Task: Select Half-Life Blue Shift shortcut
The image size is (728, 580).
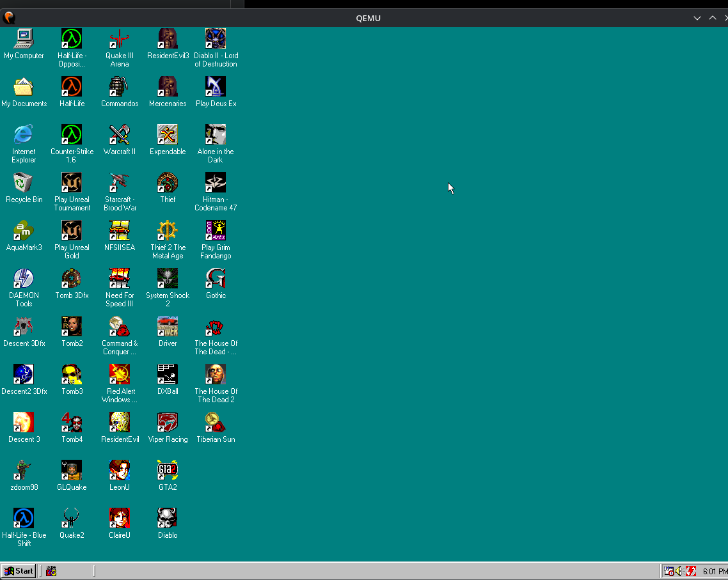Action: [24, 518]
